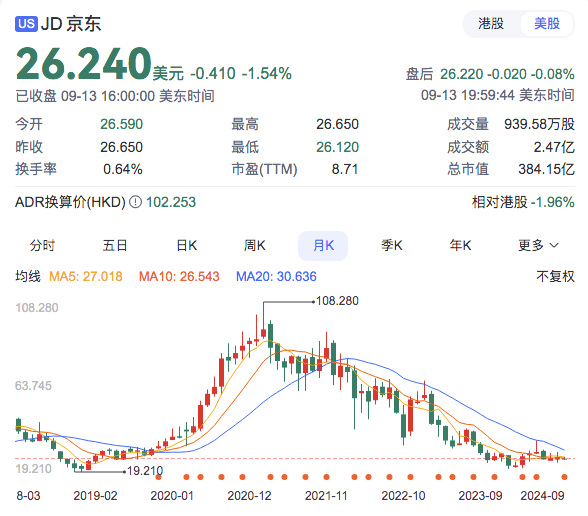Click the 09-13 19:59:44 after-hours timestamp
This screenshot has width=588, height=516.
pos(498,95)
